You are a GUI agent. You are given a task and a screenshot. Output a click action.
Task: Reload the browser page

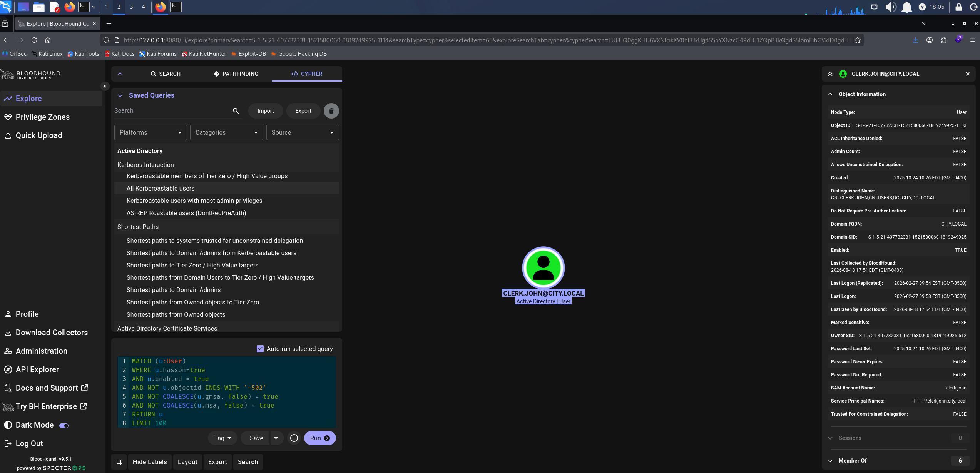click(34, 40)
